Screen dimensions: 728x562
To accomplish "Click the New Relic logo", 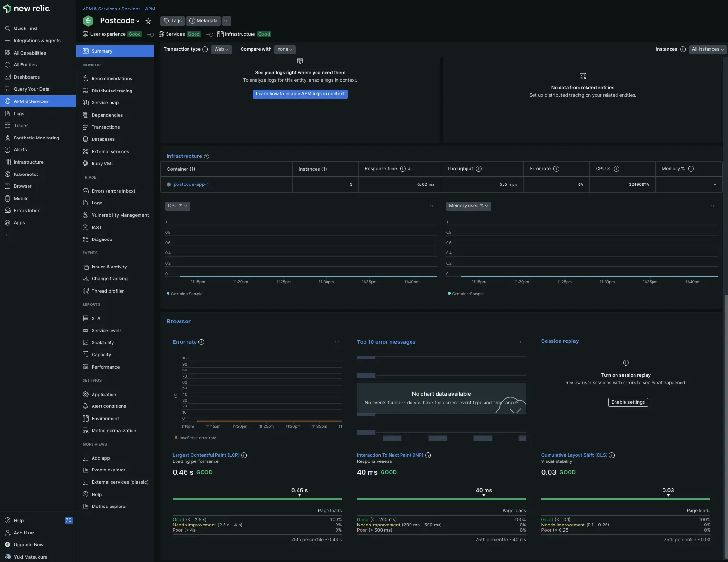I will tap(27, 9).
